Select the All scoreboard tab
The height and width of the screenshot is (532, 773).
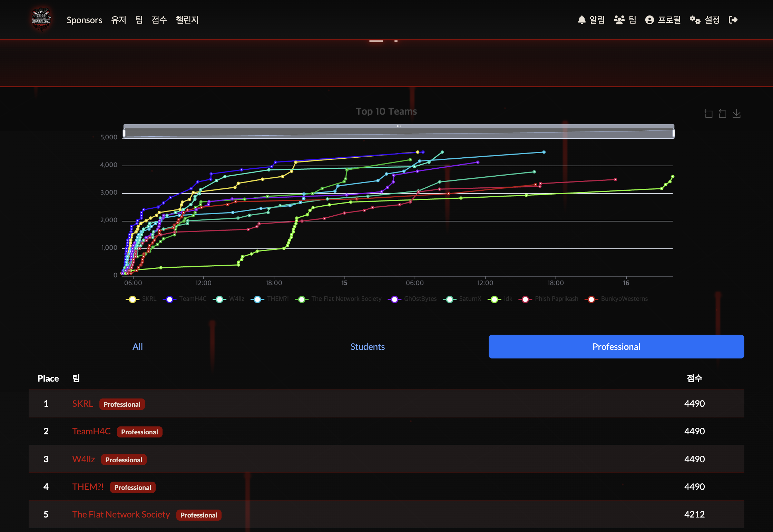click(137, 347)
